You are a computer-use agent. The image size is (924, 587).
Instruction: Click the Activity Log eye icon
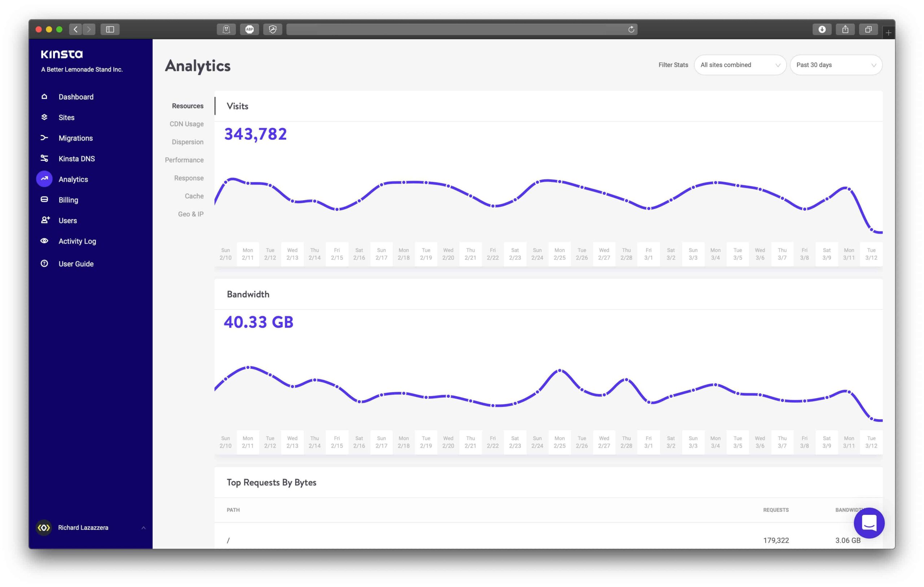point(44,241)
